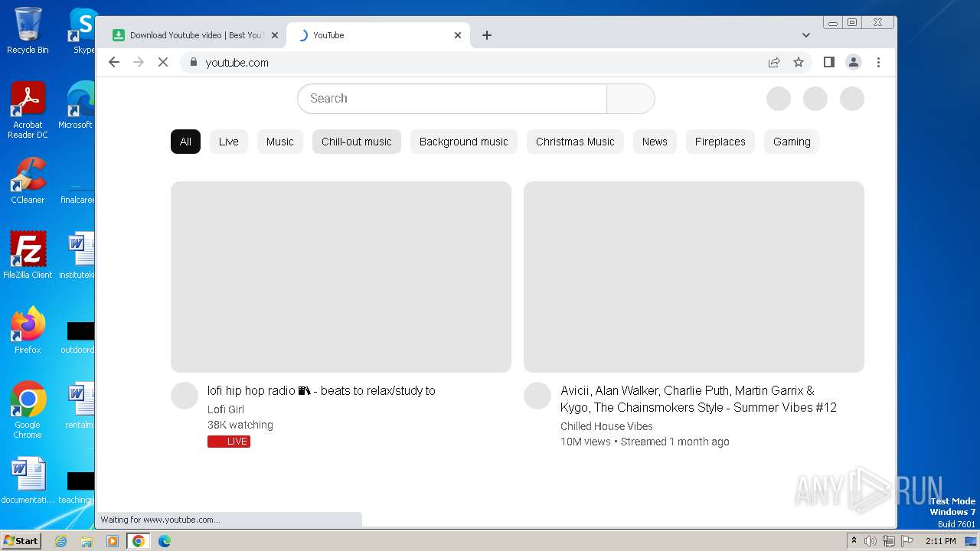Launch the media player from the taskbar
The height and width of the screenshot is (551, 980).
(113, 541)
